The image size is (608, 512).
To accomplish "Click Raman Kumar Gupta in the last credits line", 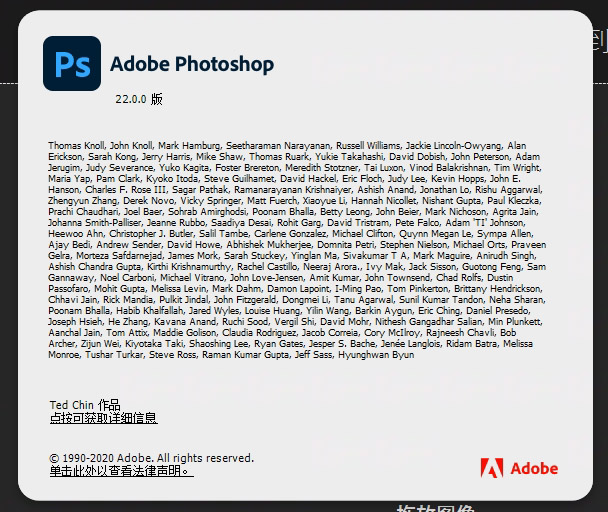I will [242, 355].
